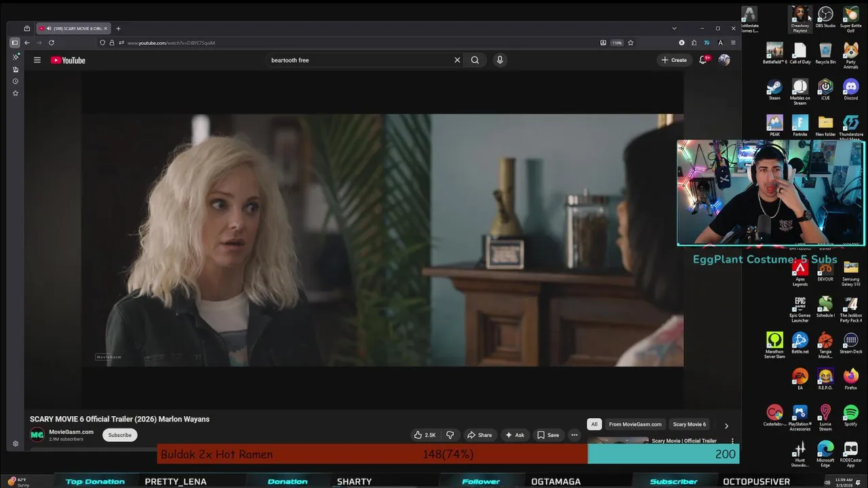Screen dimensions: 868x488
Task: Subscribe to MovieGasm.com channel
Action: [x=120, y=435]
